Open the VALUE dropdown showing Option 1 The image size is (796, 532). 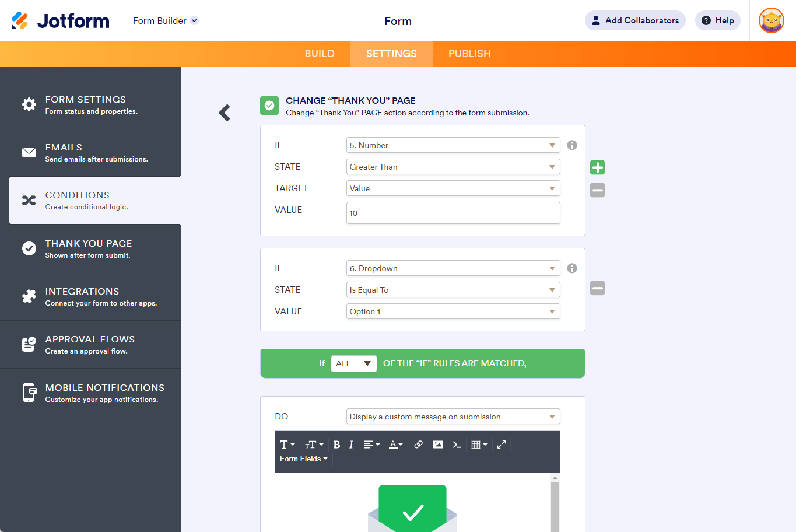pyautogui.click(x=453, y=311)
